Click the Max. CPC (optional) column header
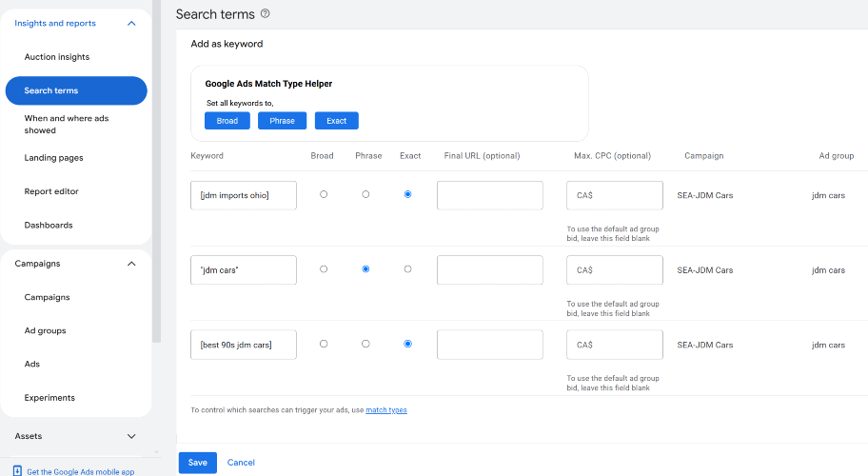This screenshot has height=476, width=868. (612, 156)
